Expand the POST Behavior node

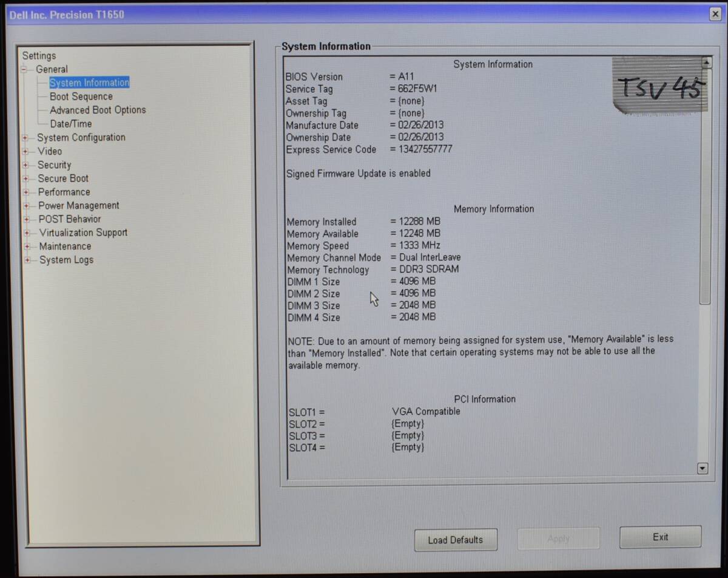[x=26, y=219]
